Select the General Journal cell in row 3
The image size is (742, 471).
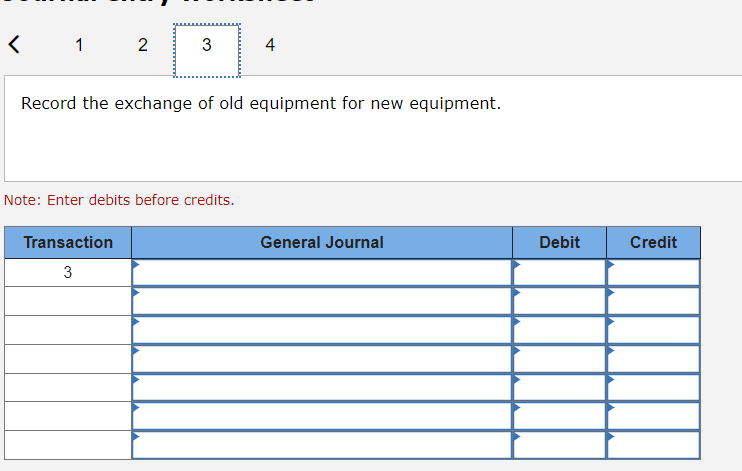click(322, 273)
